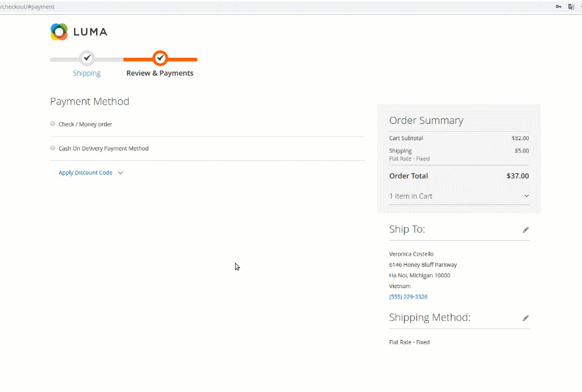This screenshot has height=392, width=582.
Task: Expand the 1 Item in Cart chevron
Action: point(526,196)
